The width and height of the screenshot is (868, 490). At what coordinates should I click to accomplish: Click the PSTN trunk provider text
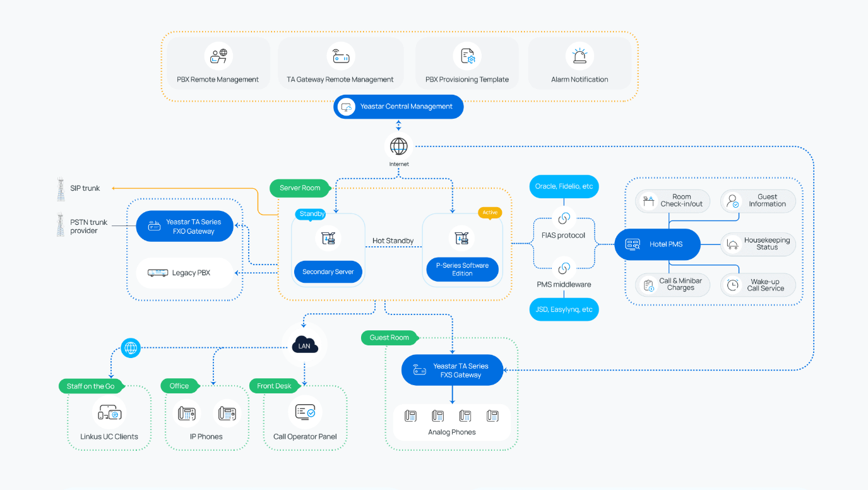(89, 227)
